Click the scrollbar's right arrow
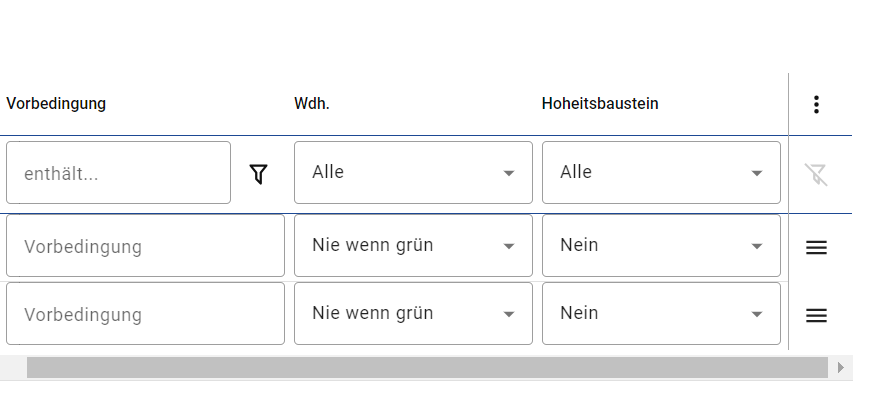This screenshot has height=403, width=879. pos(840,367)
